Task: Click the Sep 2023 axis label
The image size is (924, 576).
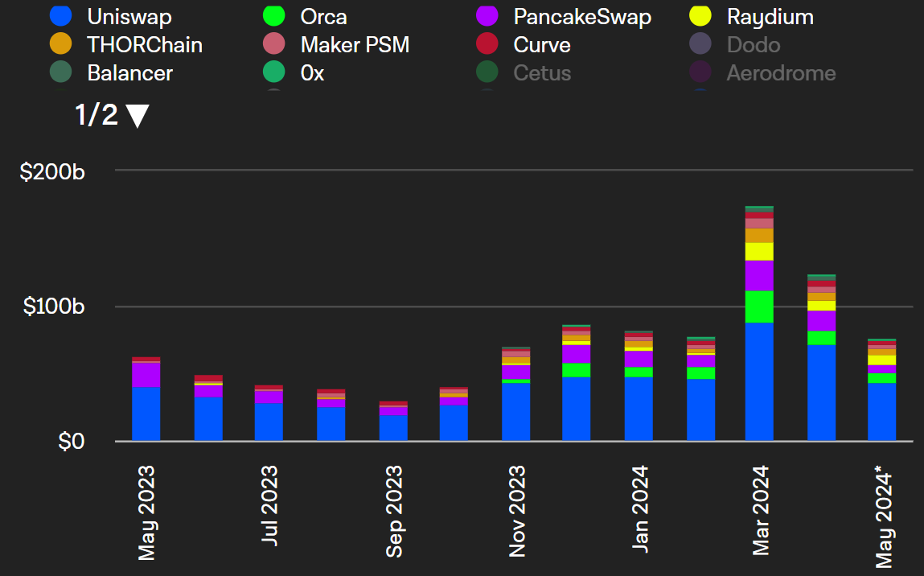Action: pyautogui.click(x=393, y=512)
